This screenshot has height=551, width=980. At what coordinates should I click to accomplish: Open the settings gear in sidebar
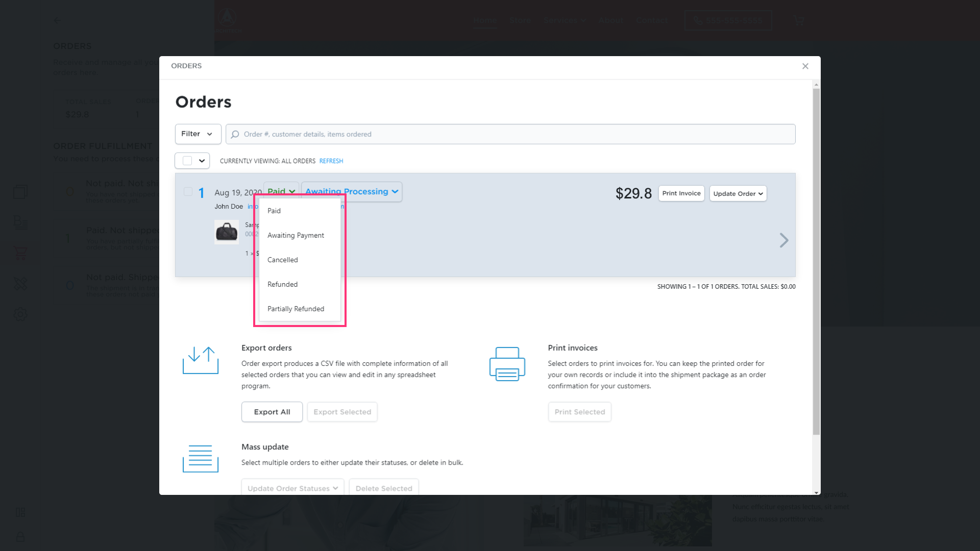click(x=20, y=314)
